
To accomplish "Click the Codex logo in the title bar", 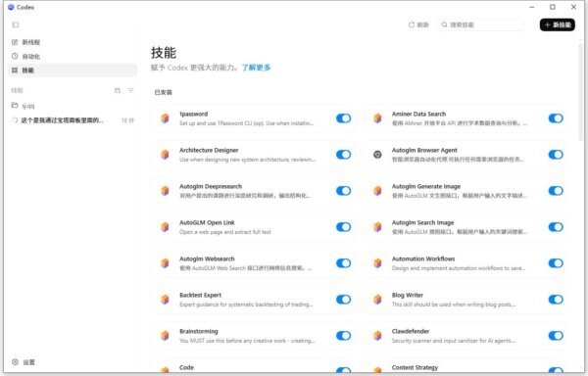I will pos(11,7).
